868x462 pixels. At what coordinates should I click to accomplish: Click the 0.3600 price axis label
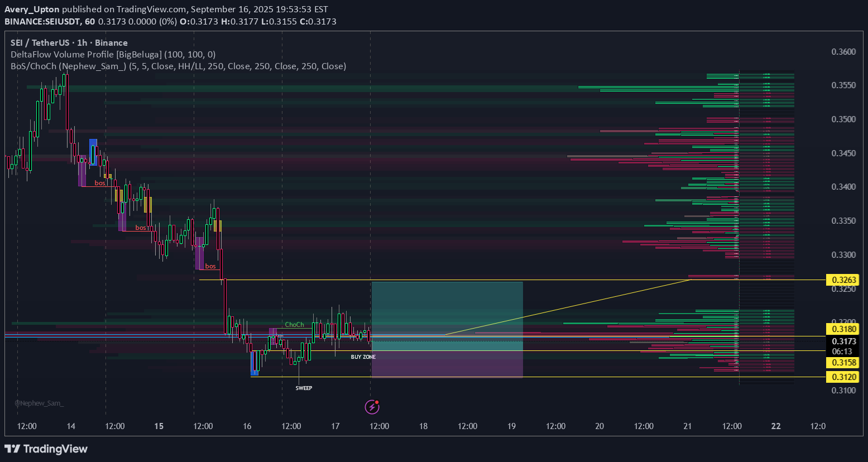[x=843, y=52]
